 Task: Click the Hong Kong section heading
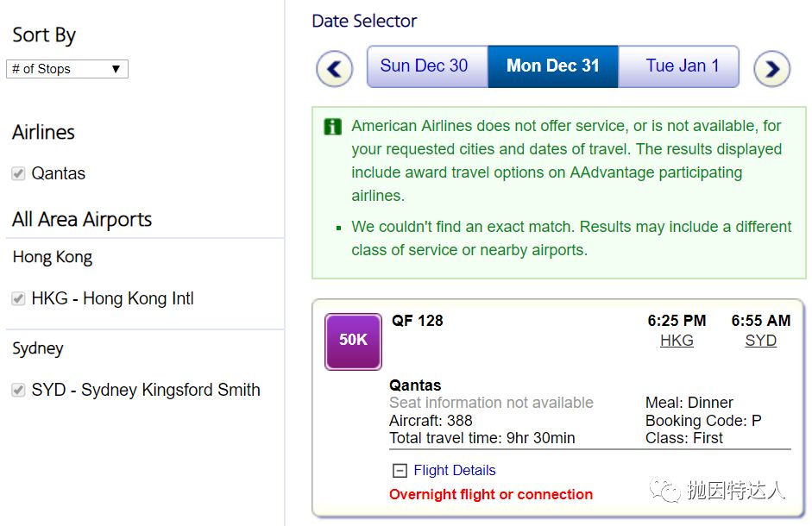(53, 257)
